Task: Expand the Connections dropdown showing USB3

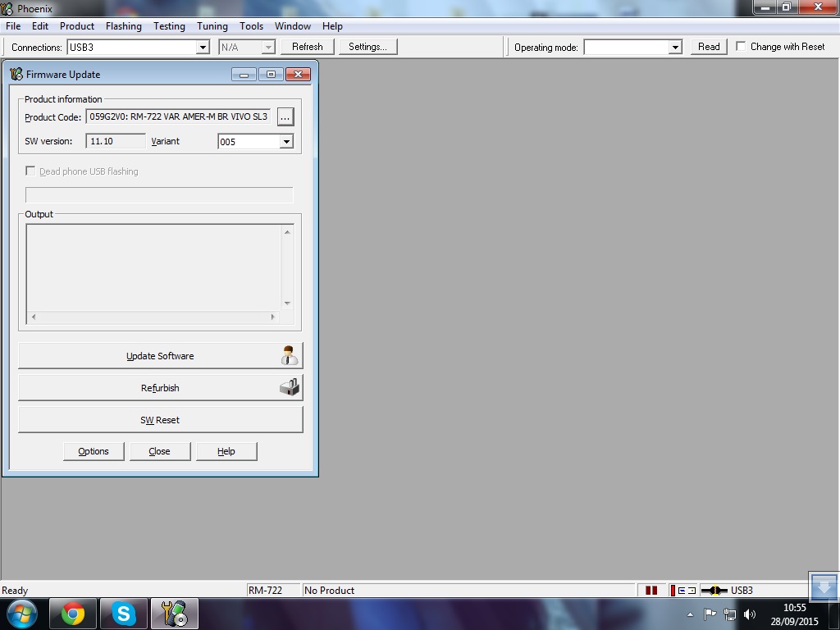Action: [203, 48]
